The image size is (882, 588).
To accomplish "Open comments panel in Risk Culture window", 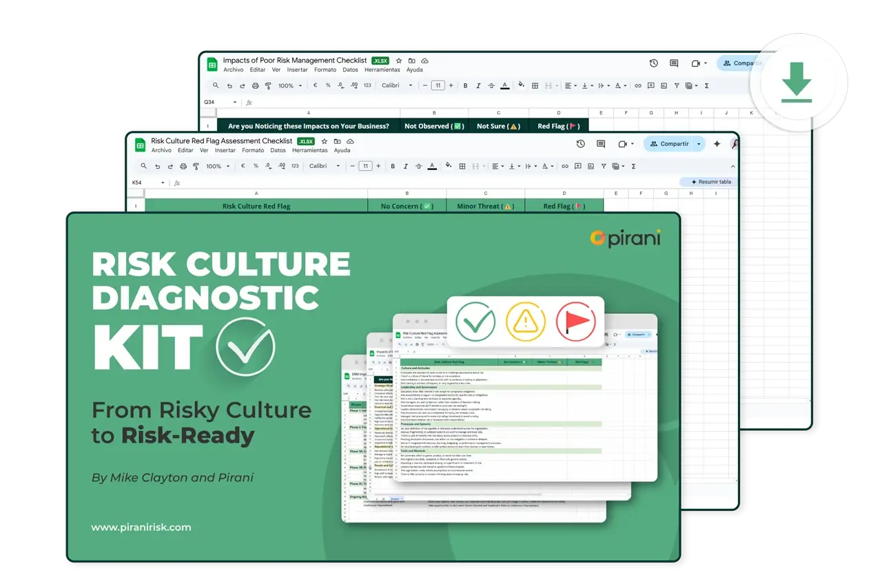I will 601,144.
